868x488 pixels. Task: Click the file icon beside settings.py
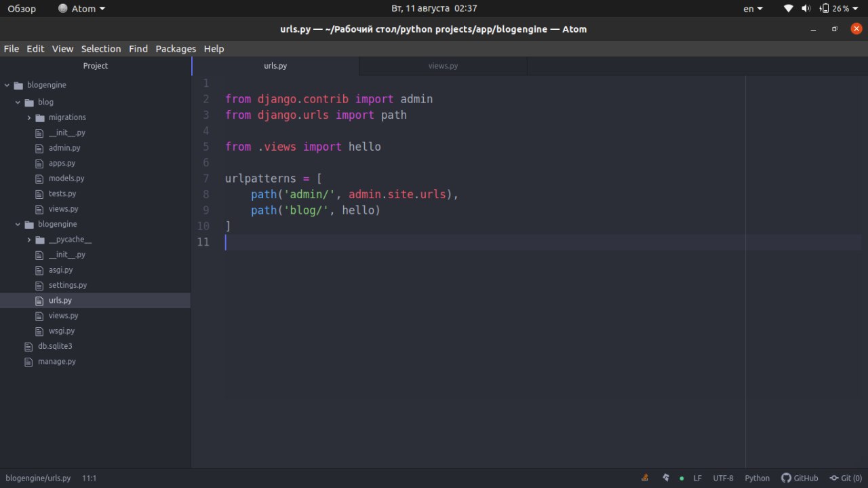(39, 285)
